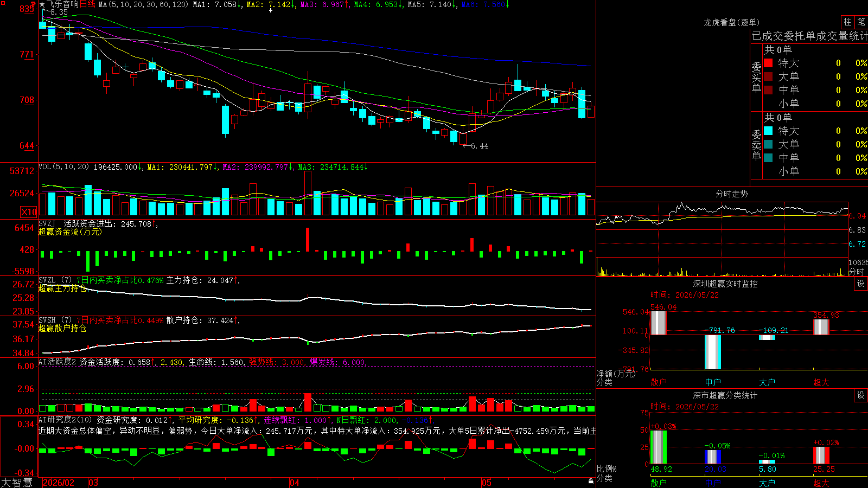
Task: Click the 分时走势 panel title
Action: coord(731,194)
